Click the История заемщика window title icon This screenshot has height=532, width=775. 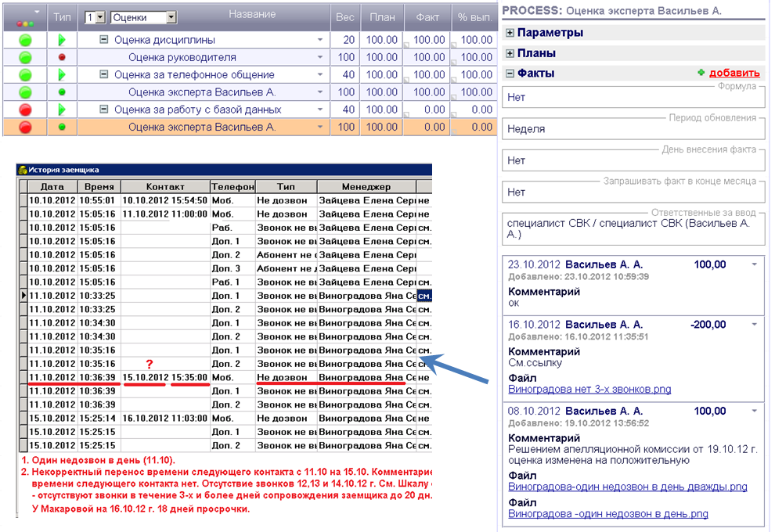click(x=22, y=170)
